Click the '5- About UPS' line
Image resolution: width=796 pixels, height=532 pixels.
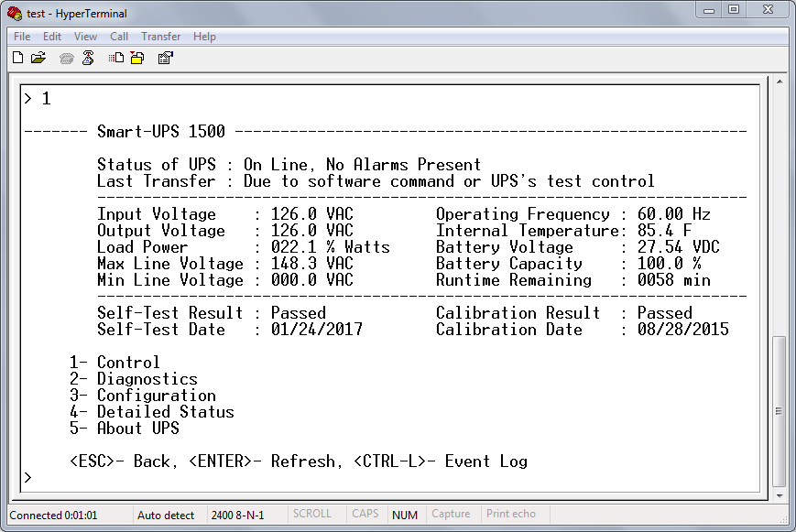tap(125, 428)
